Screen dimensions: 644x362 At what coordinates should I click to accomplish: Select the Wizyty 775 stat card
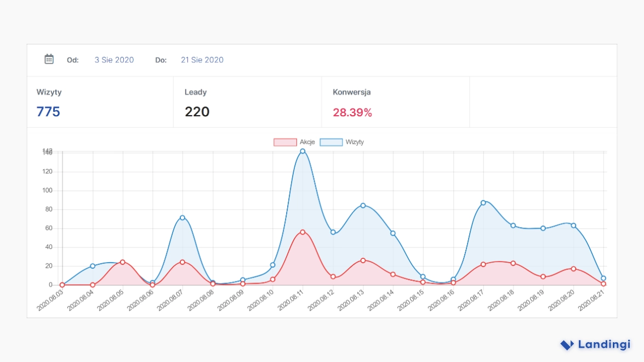[100, 103]
